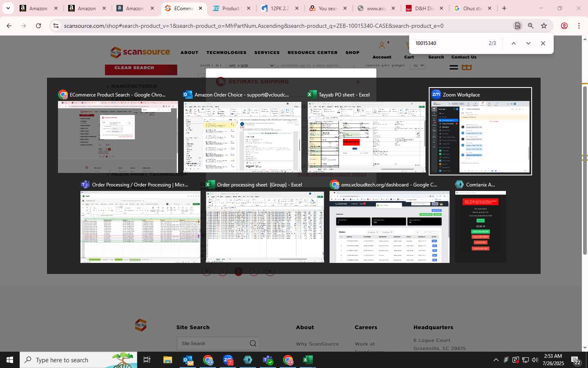Open the RESOURCE CENTER navigation menu
The width and height of the screenshot is (588, 368).
pyautogui.click(x=312, y=53)
